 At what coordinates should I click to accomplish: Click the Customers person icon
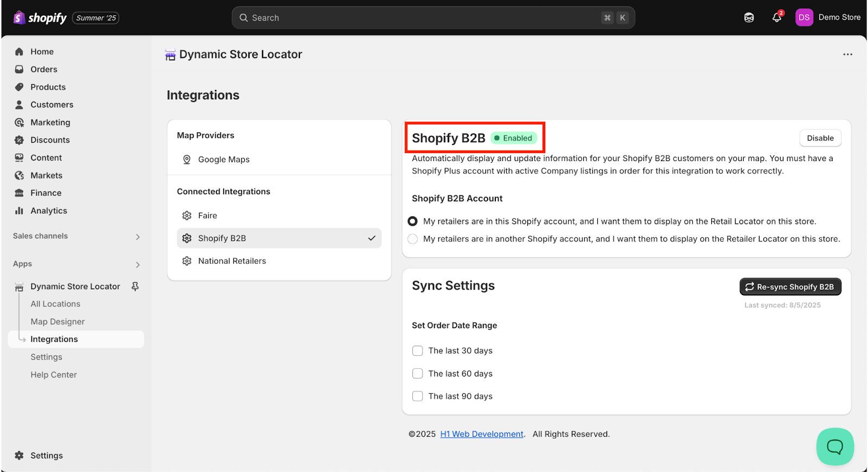click(19, 105)
